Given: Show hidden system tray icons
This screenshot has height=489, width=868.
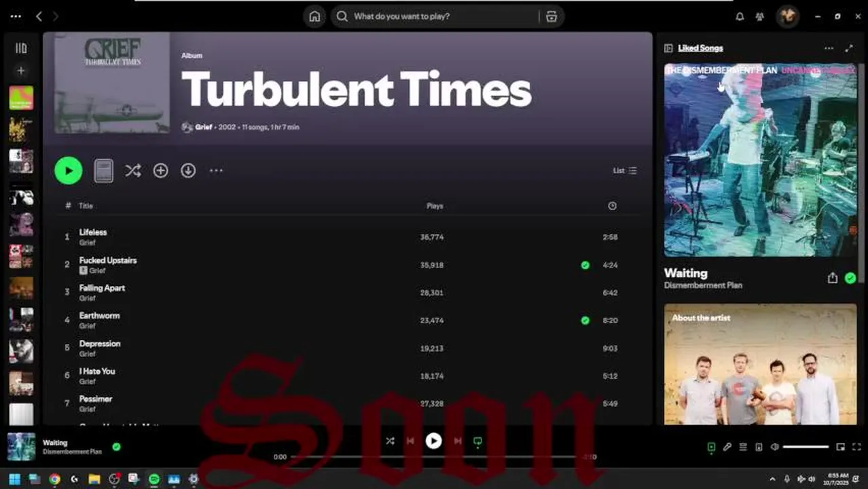Looking at the screenshot, I should pos(772,479).
